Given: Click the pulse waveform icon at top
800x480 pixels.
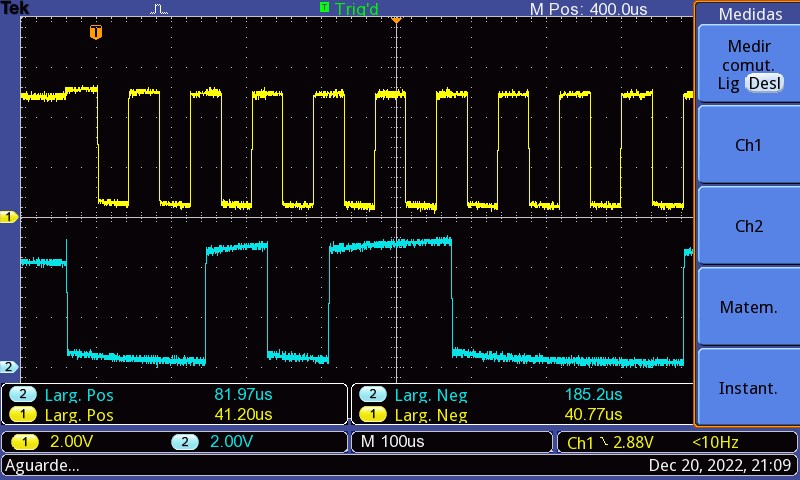Looking at the screenshot, I should tap(159, 9).
